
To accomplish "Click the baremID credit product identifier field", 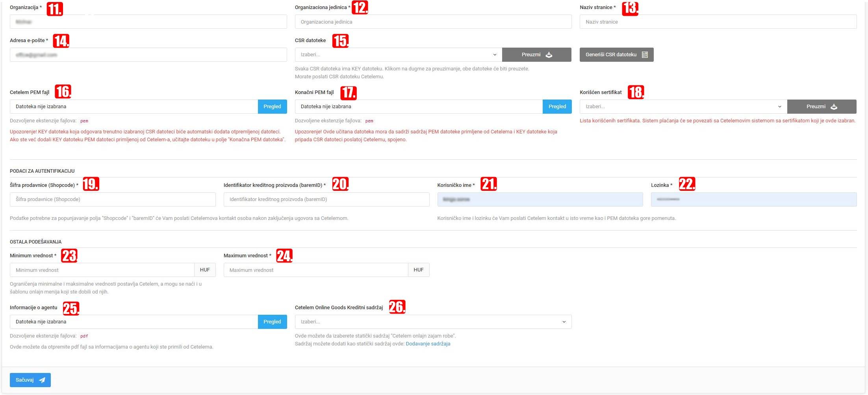I will point(326,199).
